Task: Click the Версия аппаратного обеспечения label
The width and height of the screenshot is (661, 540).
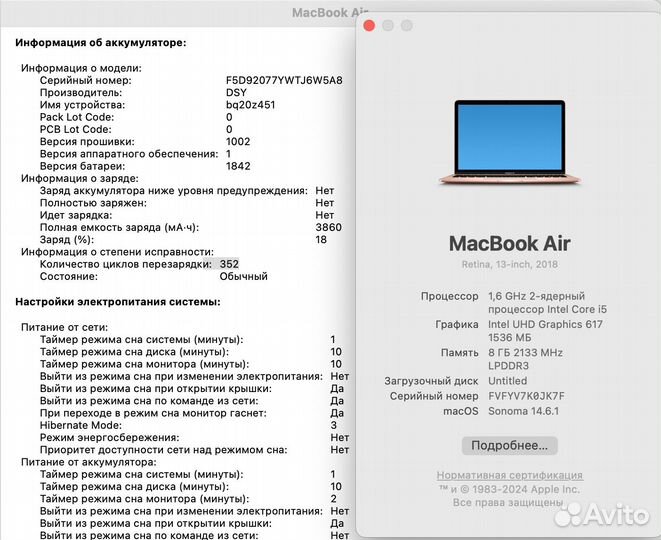Action: click(x=129, y=154)
